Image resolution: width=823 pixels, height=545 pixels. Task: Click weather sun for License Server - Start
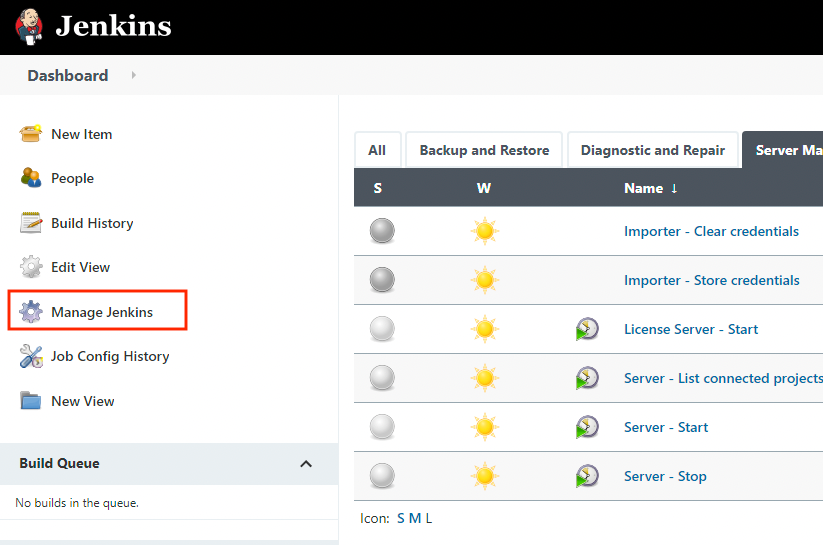coord(484,329)
